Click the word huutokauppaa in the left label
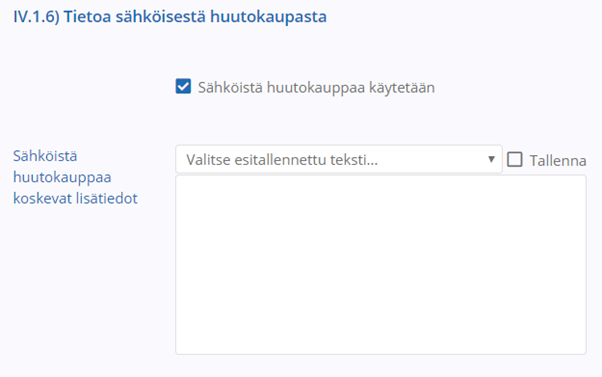The width and height of the screenshot is (602, 377). coord(62,177)
